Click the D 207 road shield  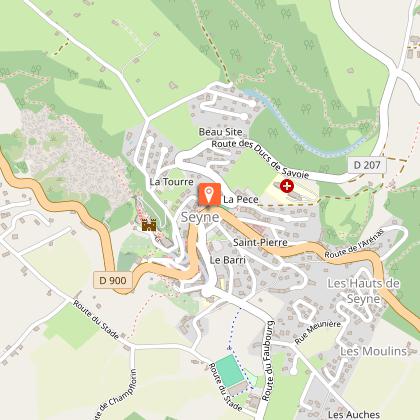(x=367, y=165)
